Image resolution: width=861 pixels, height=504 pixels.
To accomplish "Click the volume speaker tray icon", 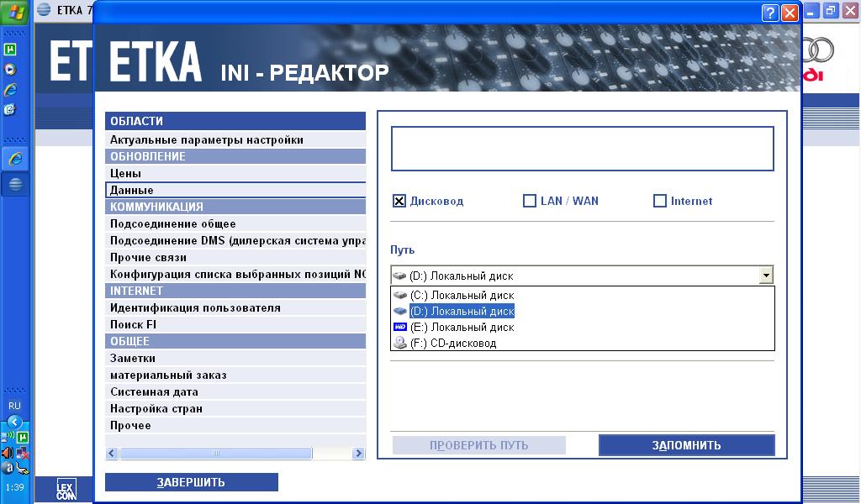I will click(8, 453).
